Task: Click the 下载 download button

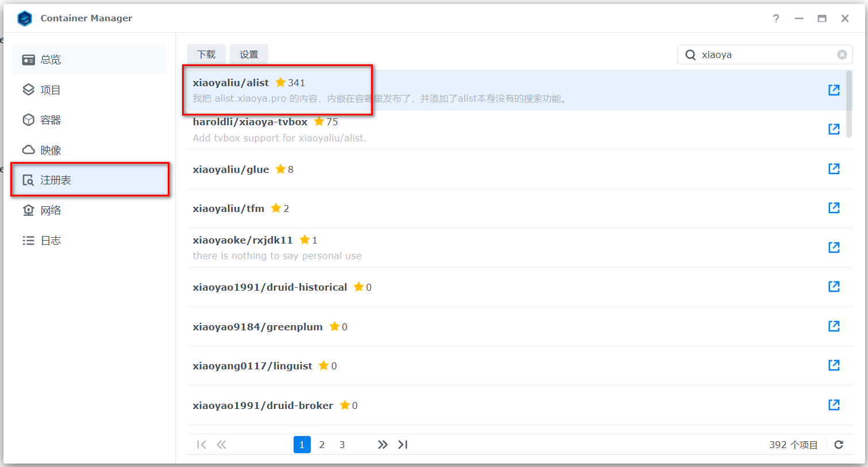Action: click(x=206, y=55)
